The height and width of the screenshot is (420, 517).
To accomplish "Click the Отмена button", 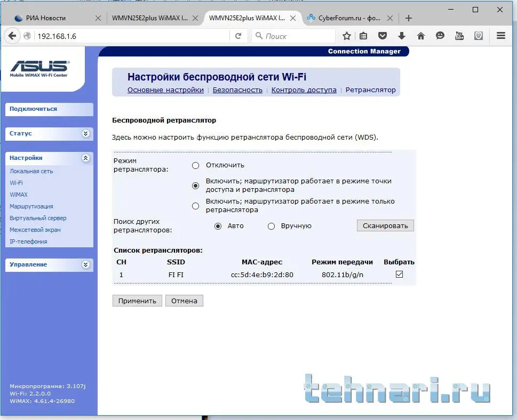I will pos(184,301).
